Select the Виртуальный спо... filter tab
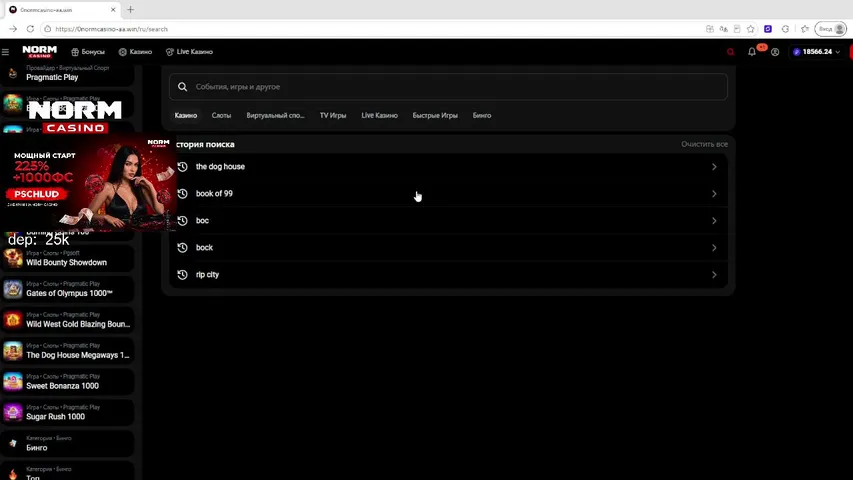 tap(275, 115)
